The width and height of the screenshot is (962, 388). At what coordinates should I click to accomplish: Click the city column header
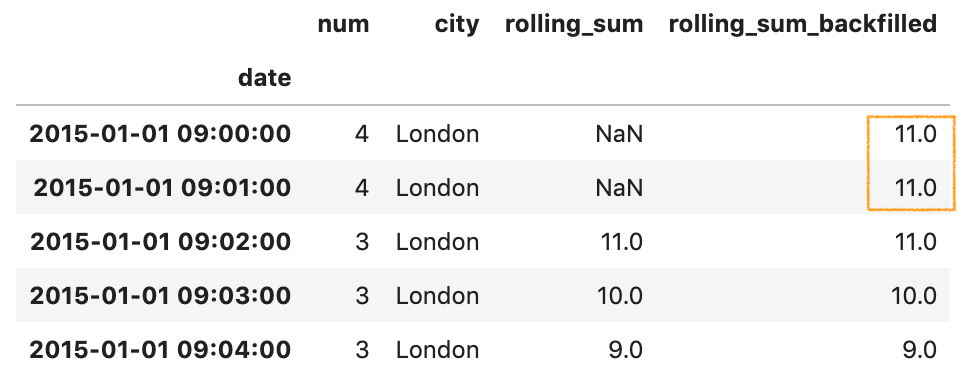(x=456, y=25)
